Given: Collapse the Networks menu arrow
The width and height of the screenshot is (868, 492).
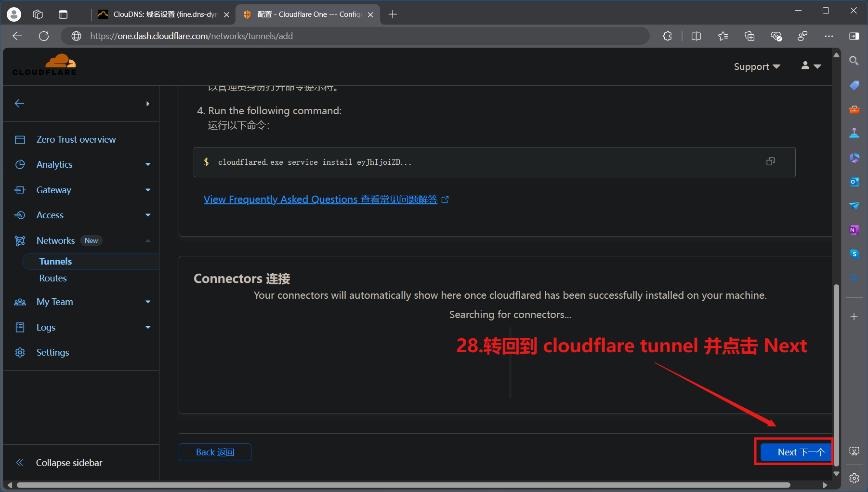Looking at the screenshot, I should coord(148,240).
